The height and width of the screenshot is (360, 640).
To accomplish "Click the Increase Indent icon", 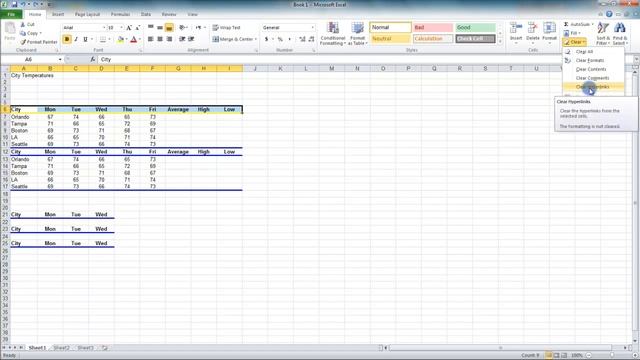I will [191, 39].
